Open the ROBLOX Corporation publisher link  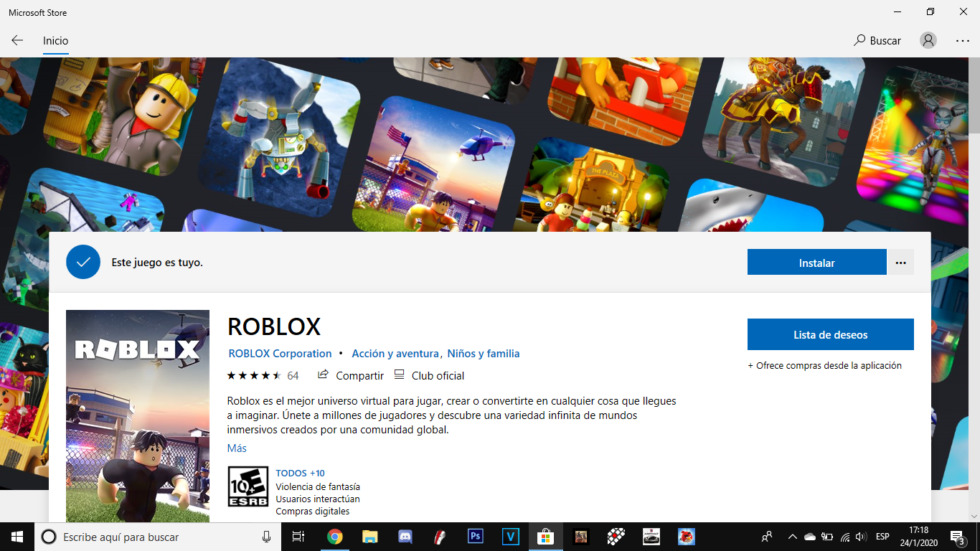coord(280,354)
